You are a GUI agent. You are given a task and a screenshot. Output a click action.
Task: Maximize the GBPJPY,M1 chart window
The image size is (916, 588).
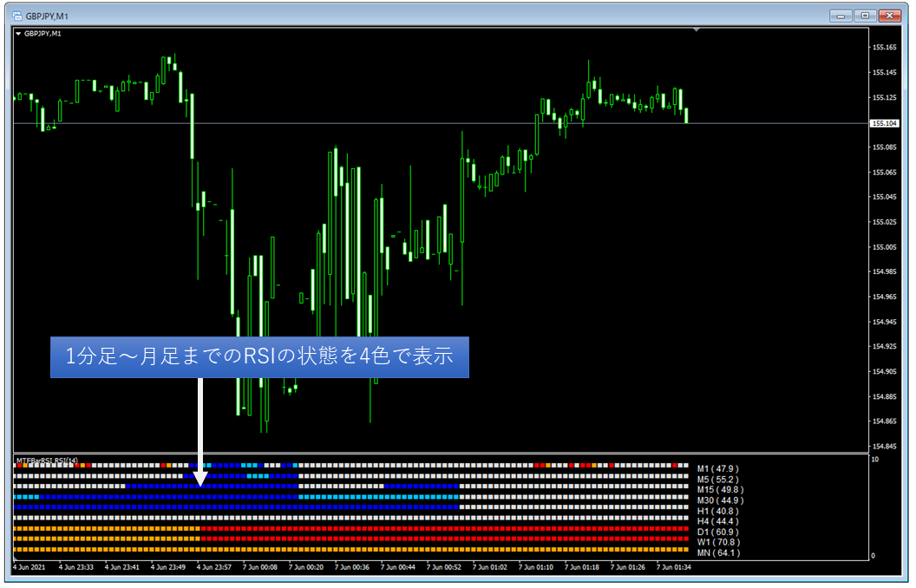865,16
